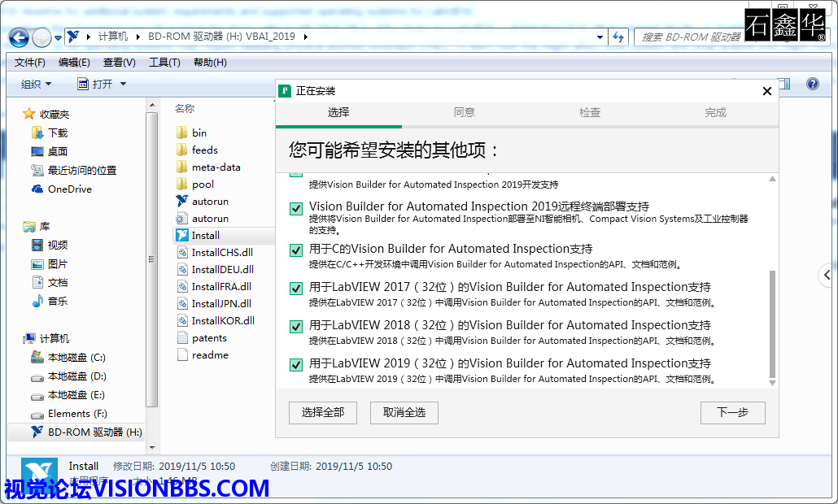This screenshot has height=504, width=838.
Task: Select the meta-data folder
Action: tap(208, 167)
